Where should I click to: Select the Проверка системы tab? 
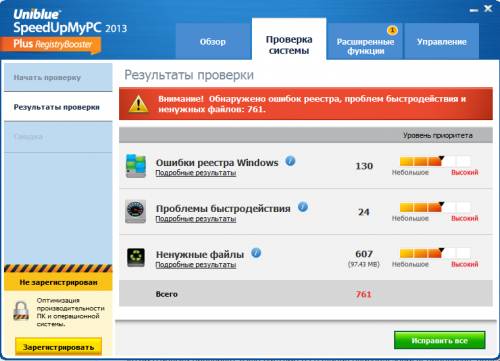(289, 39)
